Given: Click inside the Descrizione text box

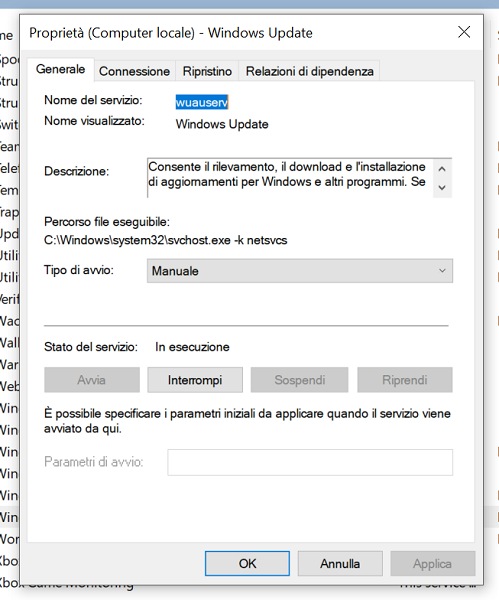Looking at the screenshot, I should (290, 178).
